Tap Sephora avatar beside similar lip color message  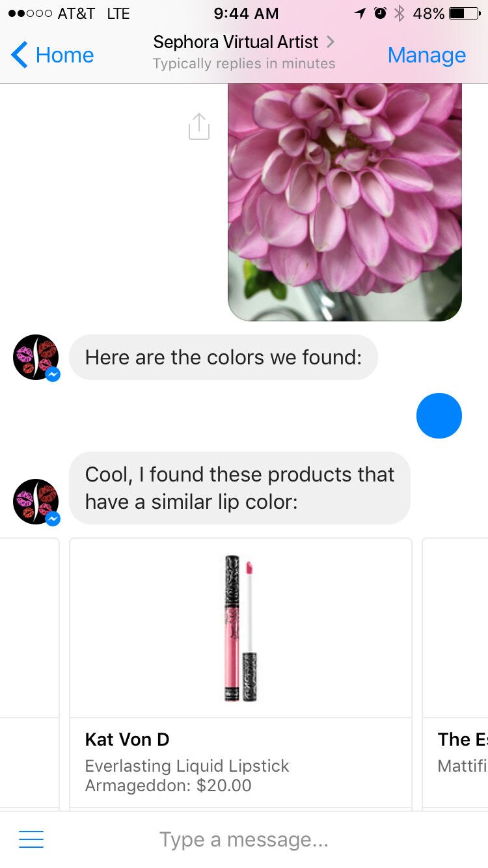coord(36,502)
